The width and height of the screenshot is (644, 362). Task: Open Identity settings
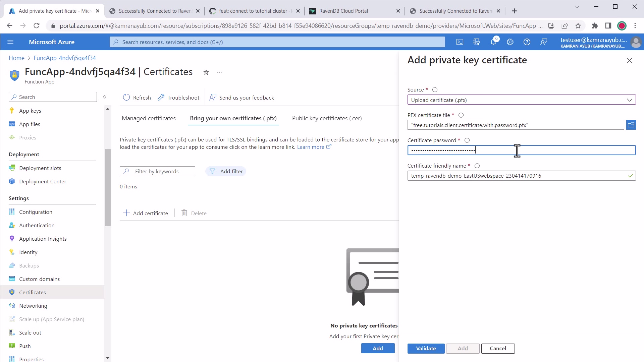(28, 252)
